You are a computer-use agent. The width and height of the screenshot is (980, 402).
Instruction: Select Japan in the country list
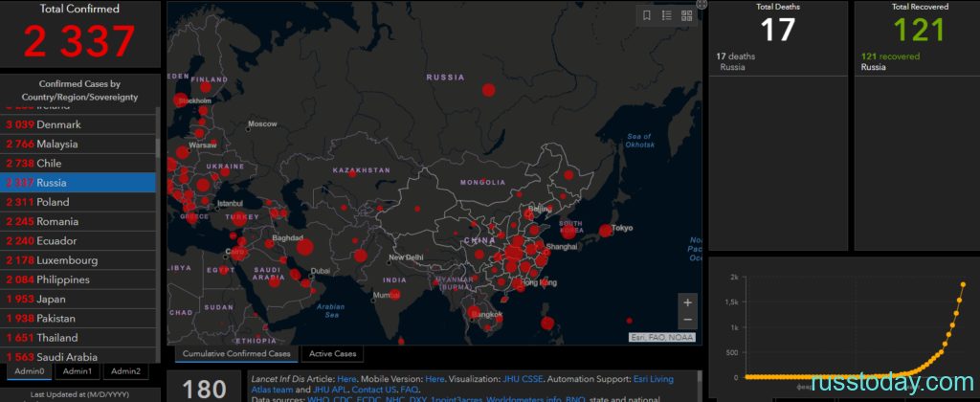tap(78, 299)
